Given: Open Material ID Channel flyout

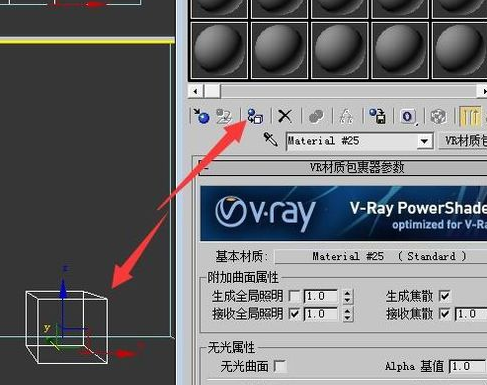Looking at the screenshot, I should point(408,116).
